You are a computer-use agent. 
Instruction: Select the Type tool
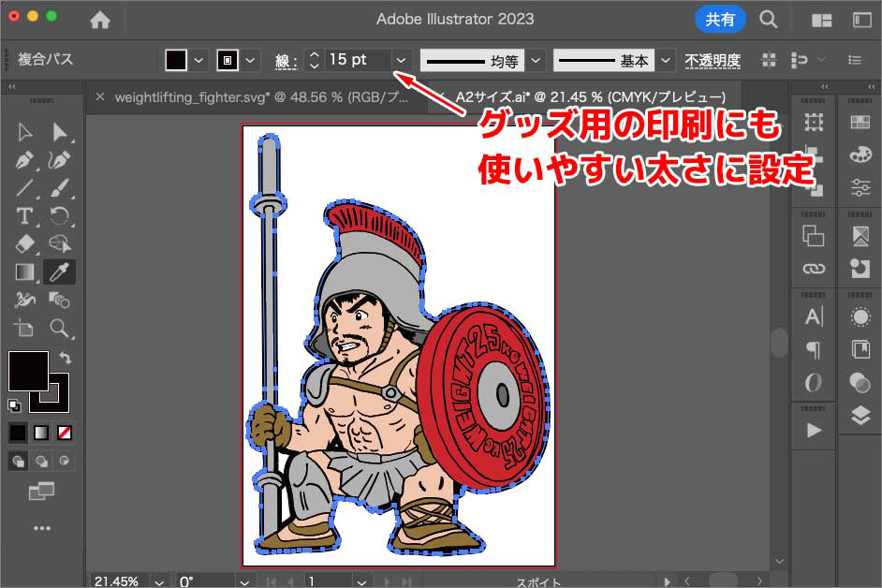pyautogui.click(x=25, y=217)
